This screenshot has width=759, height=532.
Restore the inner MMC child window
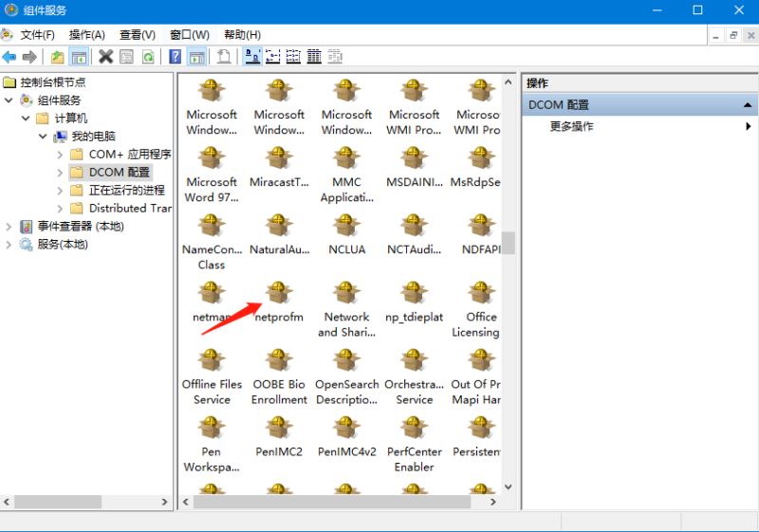[x=733, y=35]
